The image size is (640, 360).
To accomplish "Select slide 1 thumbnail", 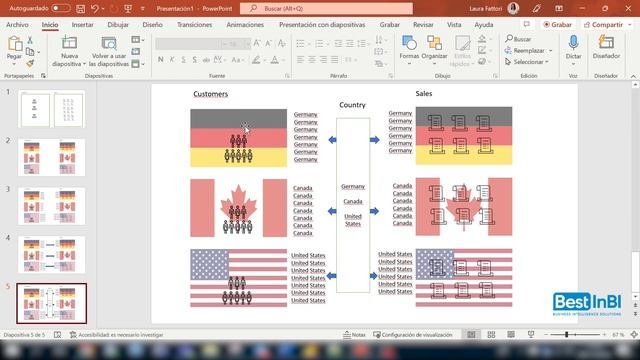I will (x=51, y=109).
